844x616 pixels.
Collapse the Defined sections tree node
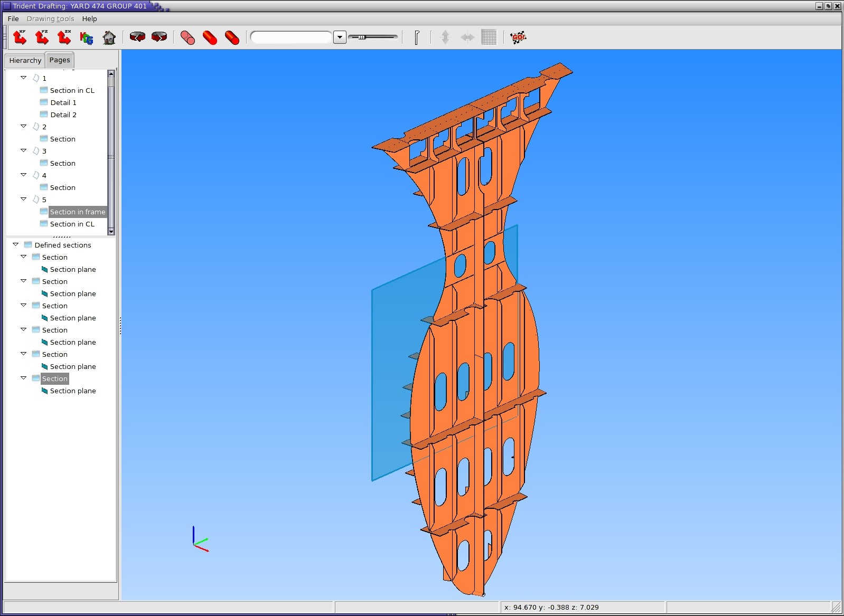[16, 244]
